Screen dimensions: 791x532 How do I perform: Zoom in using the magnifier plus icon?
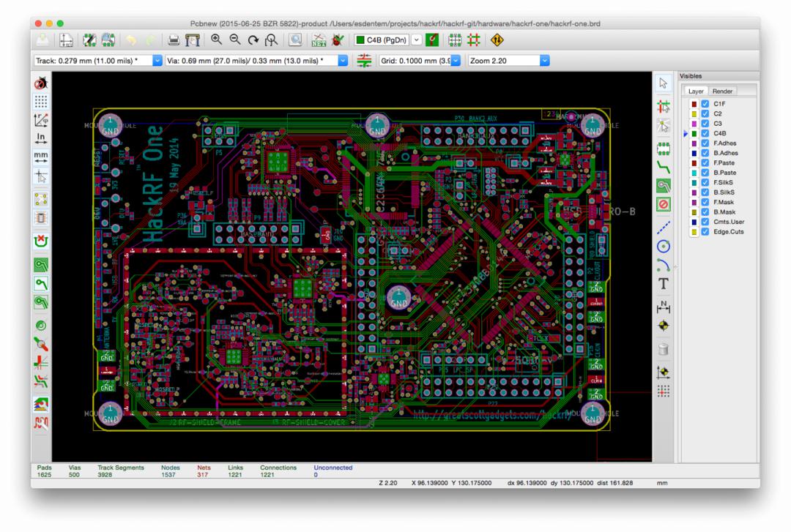coord(216,40)
